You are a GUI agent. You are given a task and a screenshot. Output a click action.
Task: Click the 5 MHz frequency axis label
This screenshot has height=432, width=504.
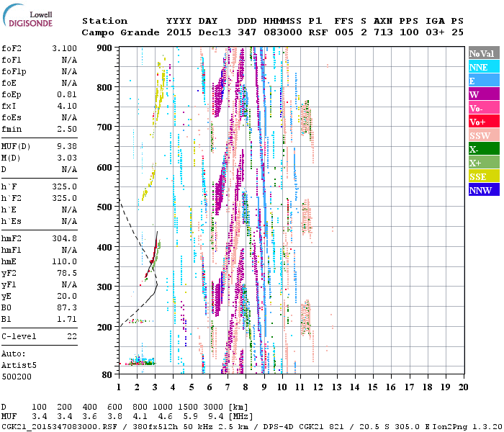(x=192, y=387)
